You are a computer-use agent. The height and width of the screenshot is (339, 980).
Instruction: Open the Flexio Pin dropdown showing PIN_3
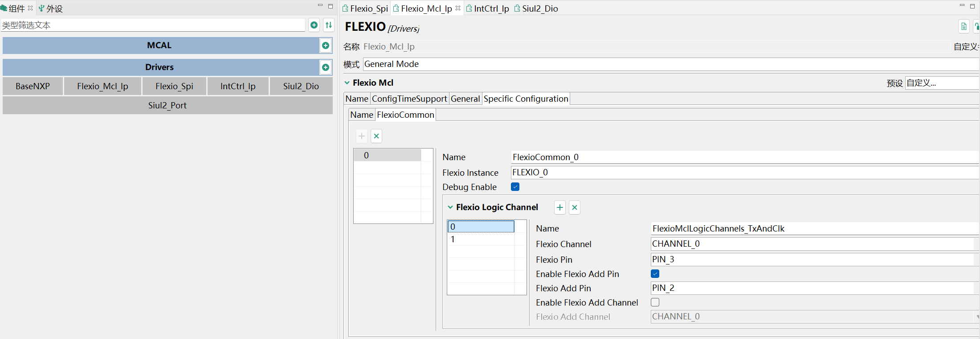pos(811,260)
